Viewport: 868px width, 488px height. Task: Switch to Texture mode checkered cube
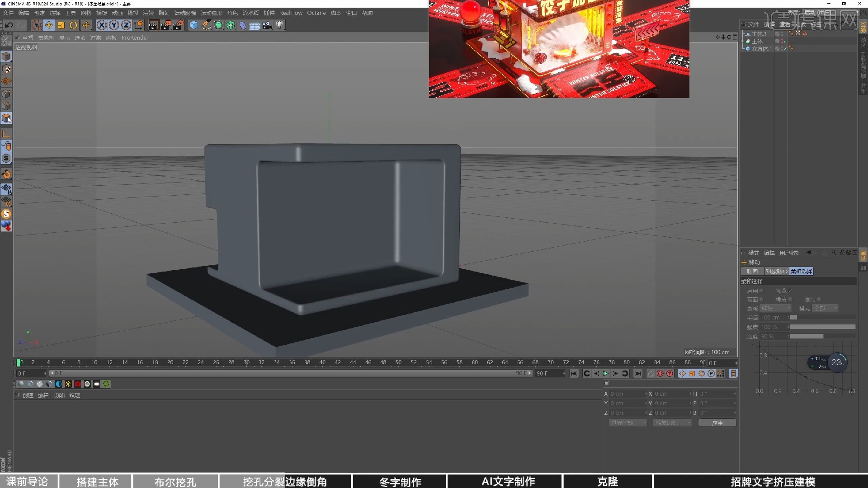6,69
